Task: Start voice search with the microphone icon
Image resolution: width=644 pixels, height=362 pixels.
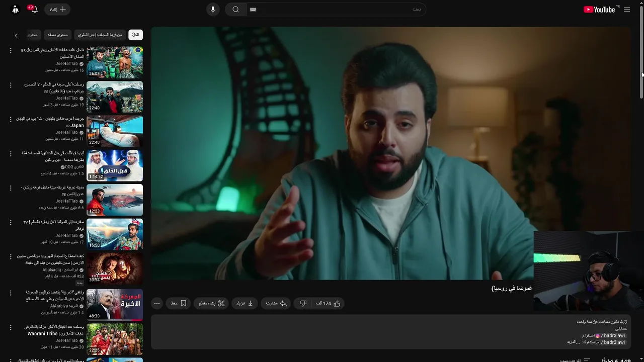Action: (x=213, y=9)
